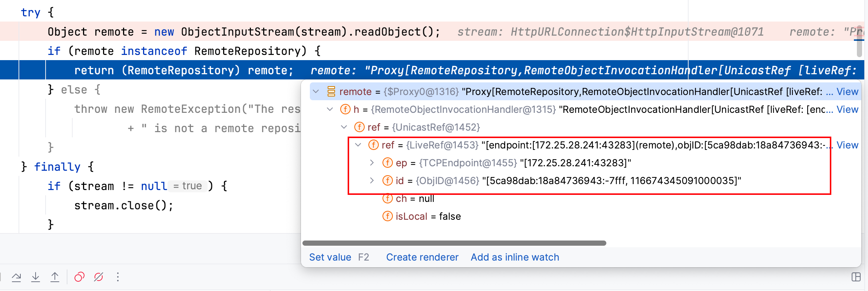Screen dimensions: 868x291
Task: Click the Step Into down-arrow icon
Action: [x=36, y=277]
